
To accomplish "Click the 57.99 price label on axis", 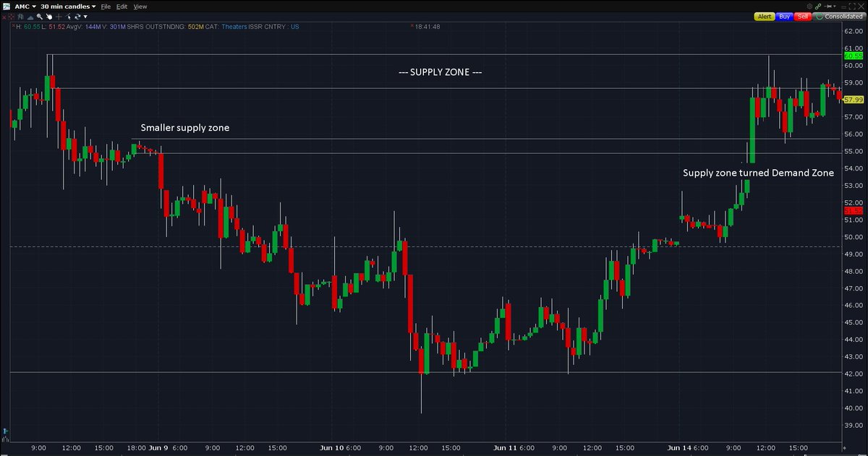I will [854, 100].
